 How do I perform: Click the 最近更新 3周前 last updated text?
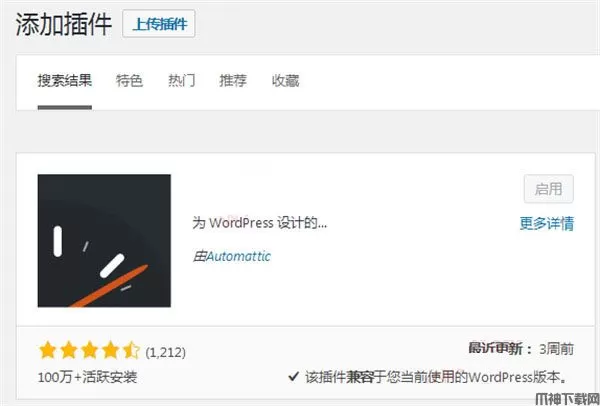[521, 349]
